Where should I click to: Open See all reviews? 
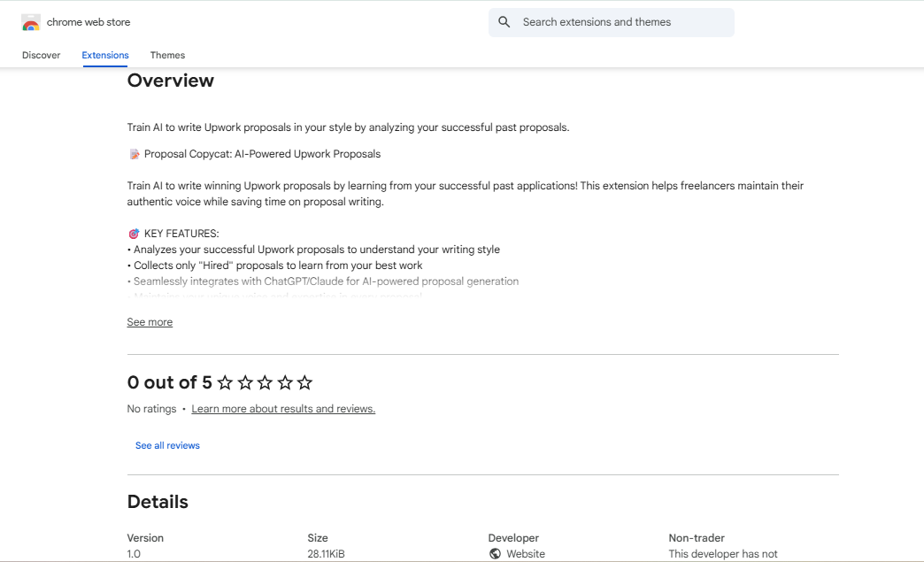tap(167, 445)
